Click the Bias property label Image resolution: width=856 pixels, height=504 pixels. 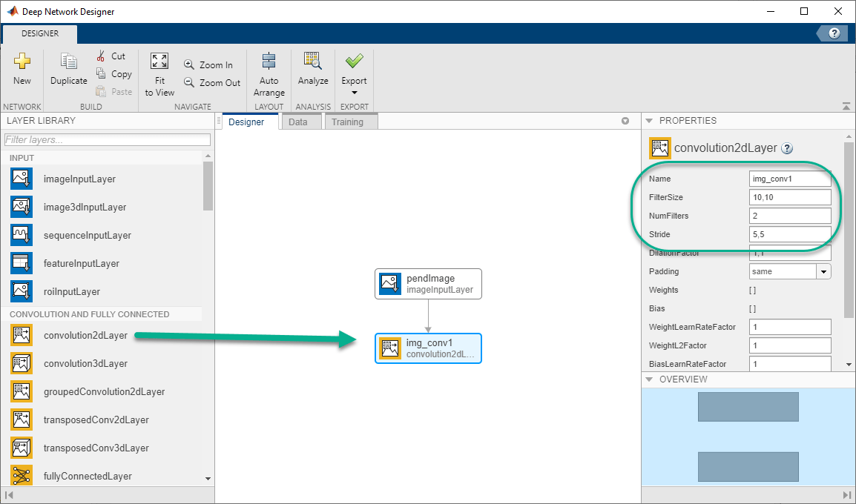656,309
